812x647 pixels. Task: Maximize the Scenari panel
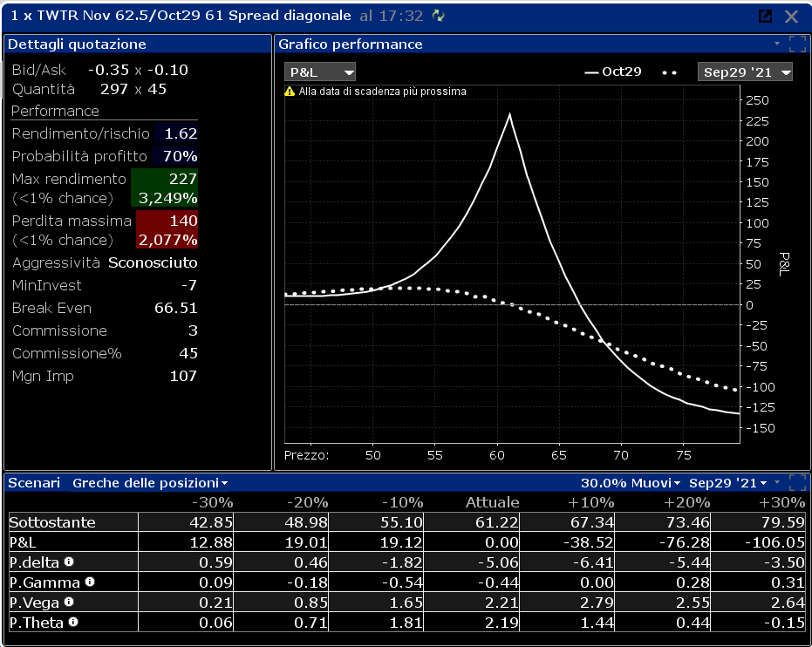pos(797,482)
